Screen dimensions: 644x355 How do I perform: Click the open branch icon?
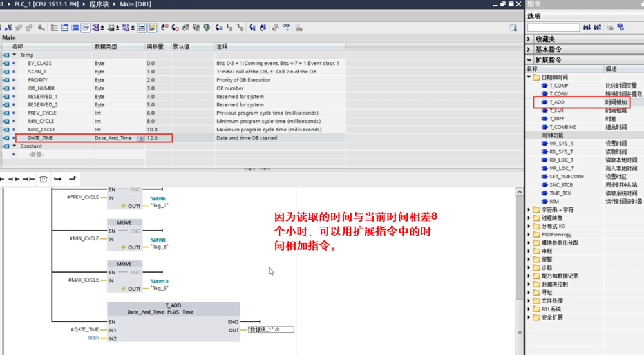pyautogui.click(x=58, y=178)
